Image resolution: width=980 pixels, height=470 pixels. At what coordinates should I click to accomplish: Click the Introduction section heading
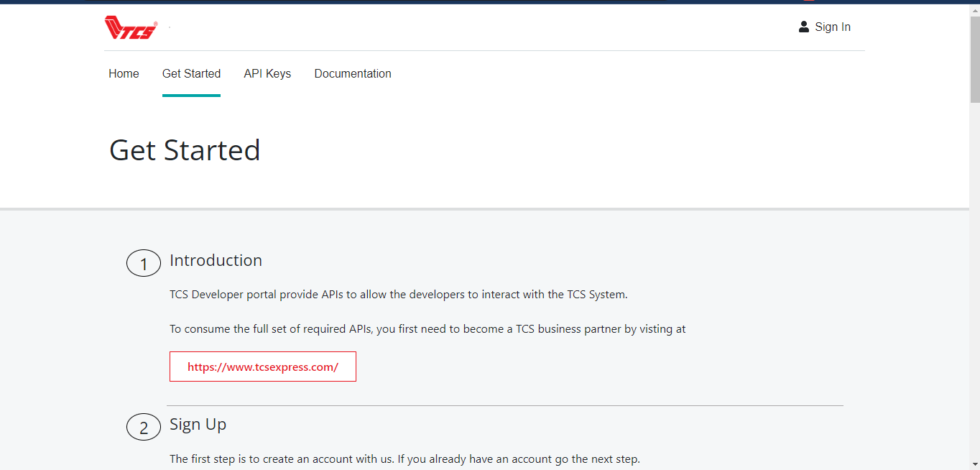(x=216, y=260)
